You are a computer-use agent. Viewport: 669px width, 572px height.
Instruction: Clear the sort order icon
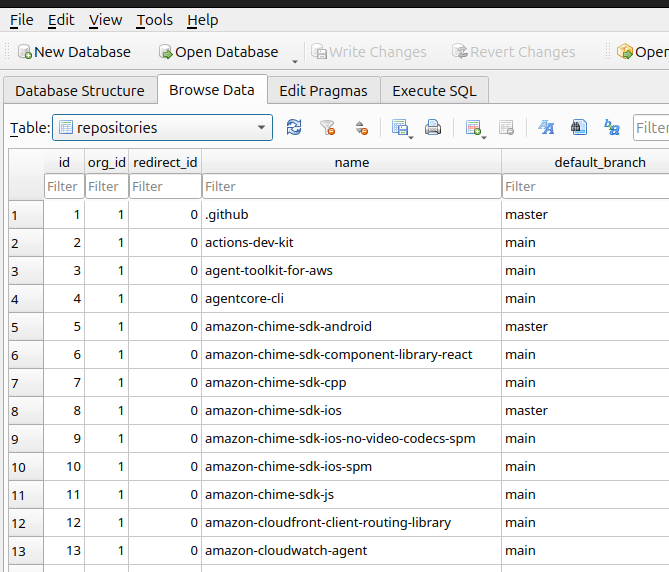361,127
